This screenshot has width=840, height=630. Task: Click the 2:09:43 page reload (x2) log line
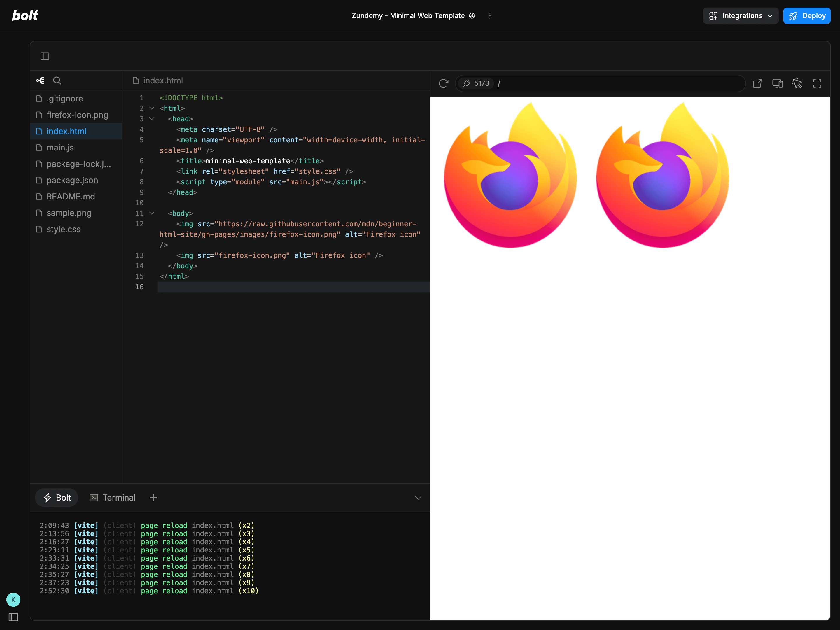point(147,526)
